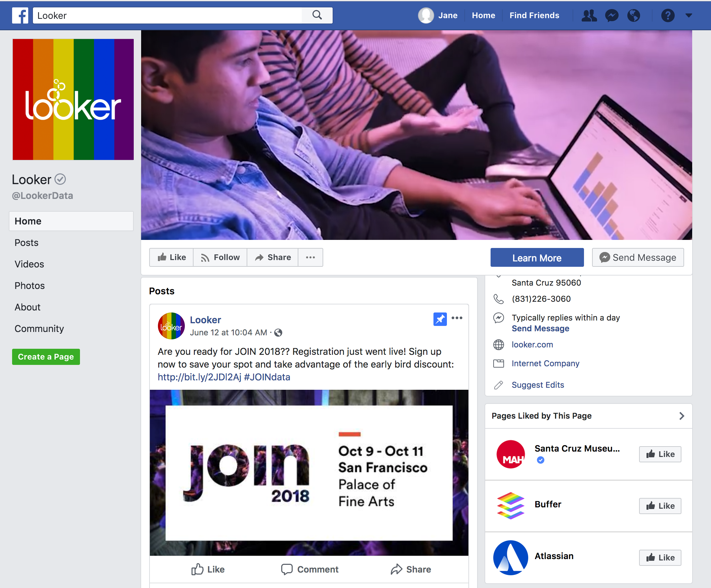Image resolution: width=711 pixels, height=588 pixels.
Task: Open the Quick Help question icon
Action: 668,15
